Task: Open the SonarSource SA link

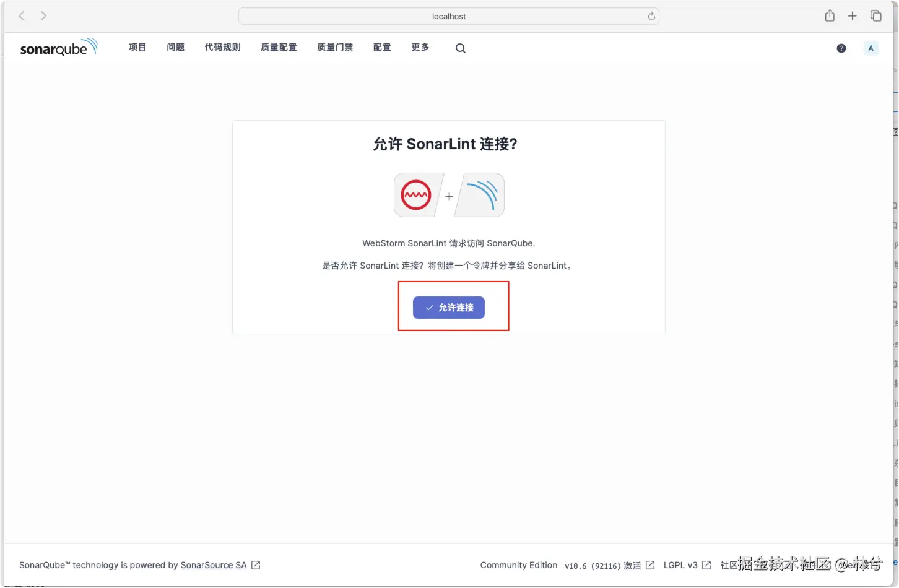Action: 214,565
